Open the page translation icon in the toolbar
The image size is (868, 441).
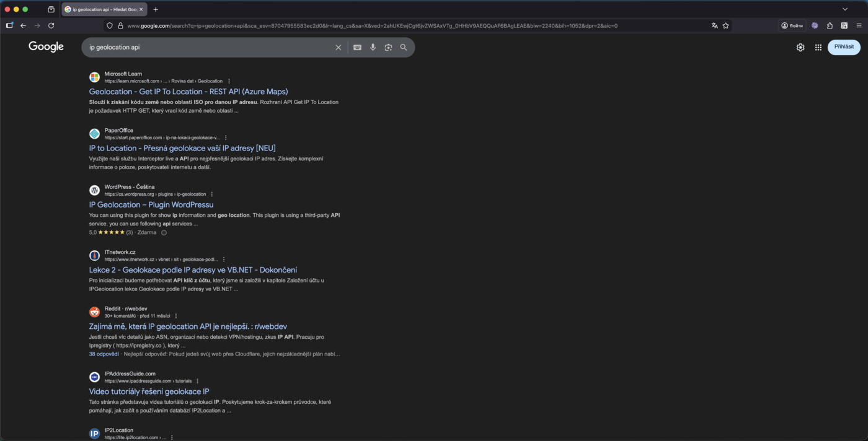(714, 25)
